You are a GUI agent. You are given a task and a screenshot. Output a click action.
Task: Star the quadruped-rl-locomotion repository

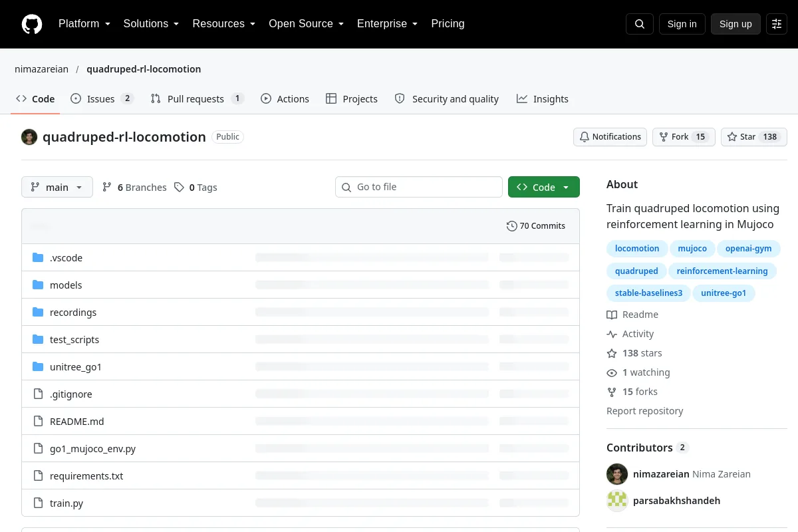click(x=754, y=137)
